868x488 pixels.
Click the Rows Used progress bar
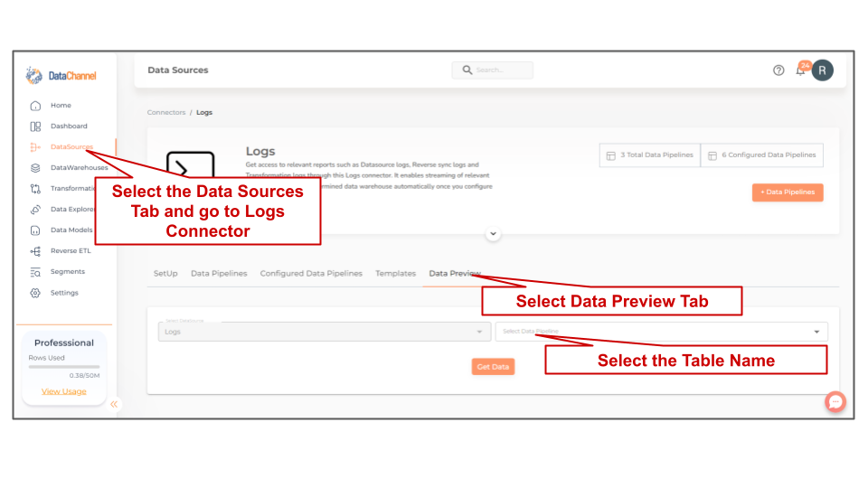(x=64, y=366)
